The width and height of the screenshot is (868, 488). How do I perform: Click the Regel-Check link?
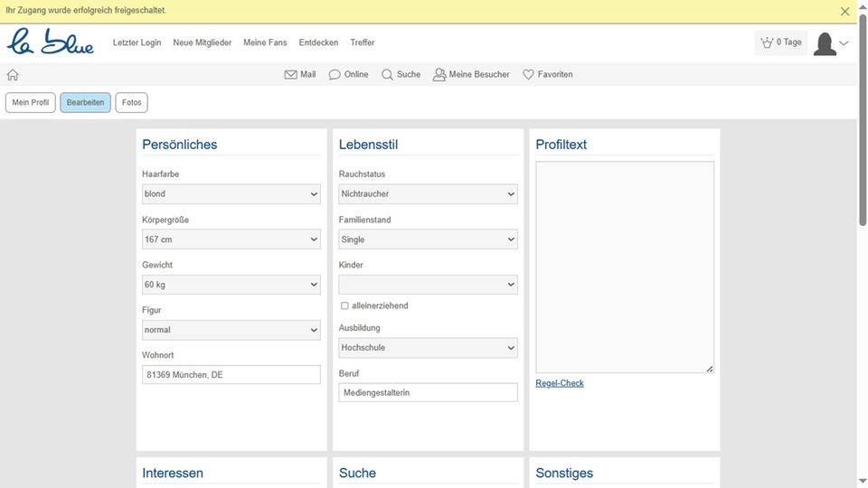pyautogui.click(x=560, y=383)
